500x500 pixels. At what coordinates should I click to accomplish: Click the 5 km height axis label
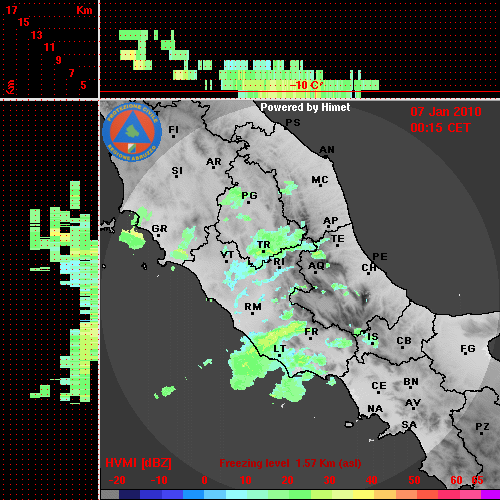click(83, 85)
